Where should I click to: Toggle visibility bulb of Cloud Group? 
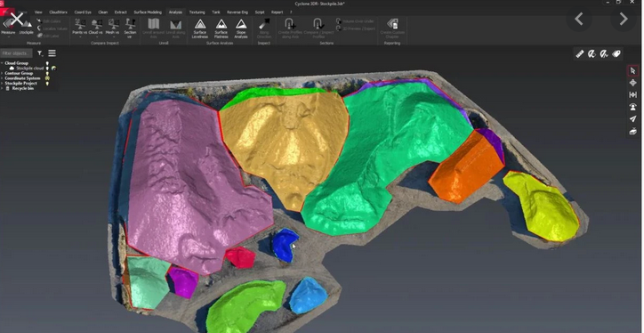tap(47, 63)
